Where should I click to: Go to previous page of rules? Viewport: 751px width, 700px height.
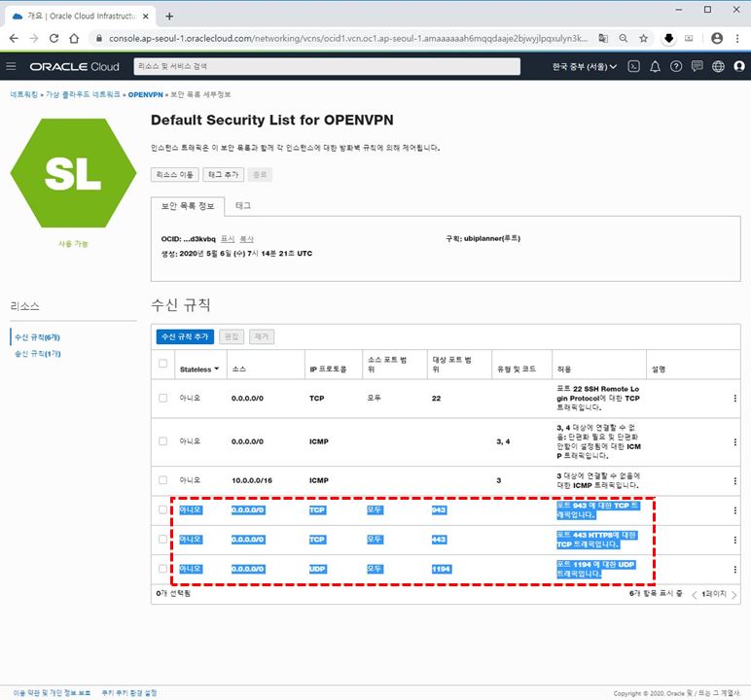click(694, 595)
